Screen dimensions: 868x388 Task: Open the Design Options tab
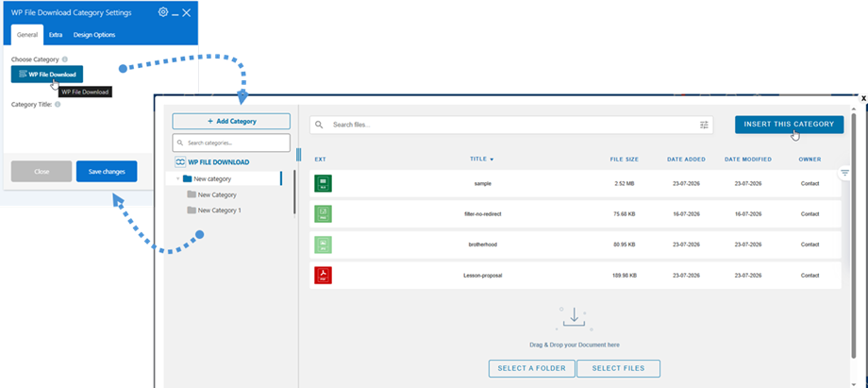[x=94, y=34]
